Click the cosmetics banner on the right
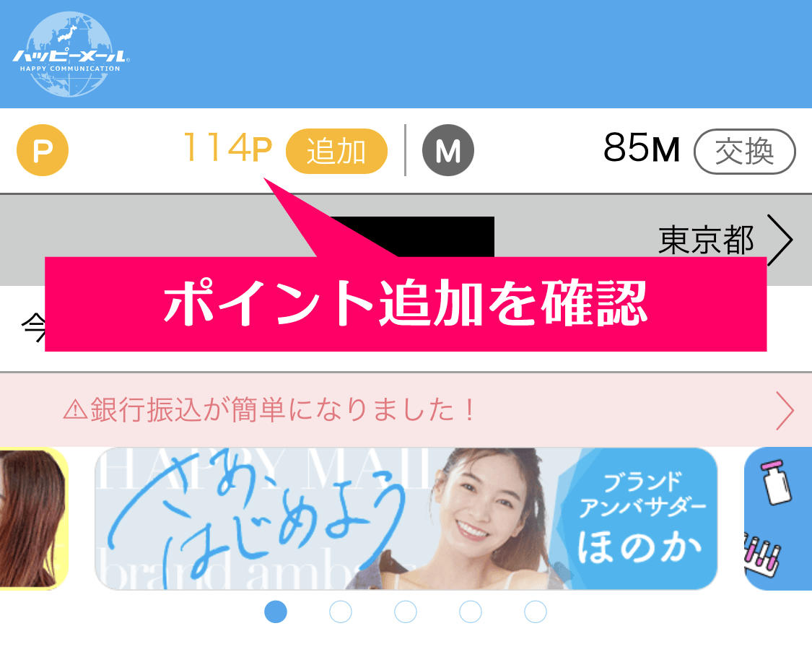The width and height of the screenshot is (812, 657). coord(778,518)
